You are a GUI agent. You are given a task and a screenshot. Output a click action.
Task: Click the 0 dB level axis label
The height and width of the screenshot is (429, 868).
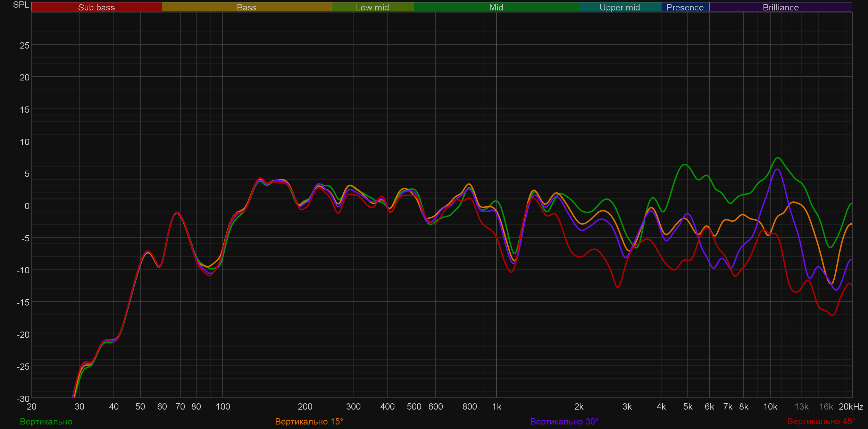(27, 206)
